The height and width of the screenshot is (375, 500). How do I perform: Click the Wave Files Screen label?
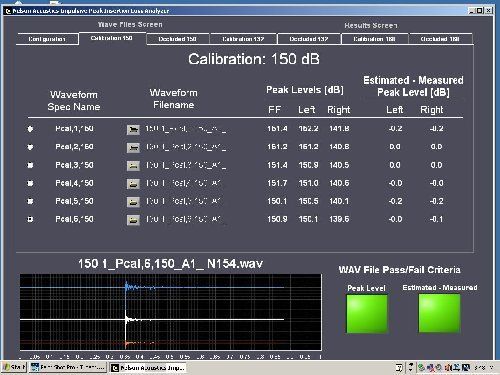click(x=130, y=24)
